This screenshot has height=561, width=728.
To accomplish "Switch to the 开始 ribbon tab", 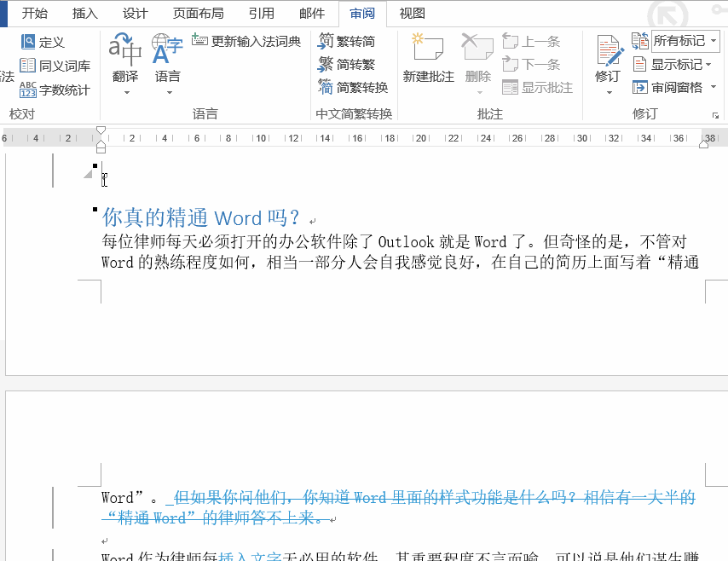I will tap(35, 14).
